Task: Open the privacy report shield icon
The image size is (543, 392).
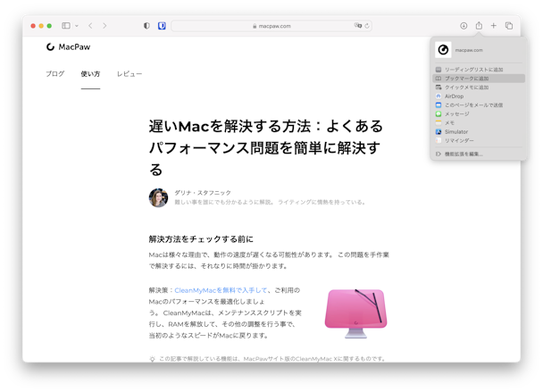Action: [x=146, y=26]
